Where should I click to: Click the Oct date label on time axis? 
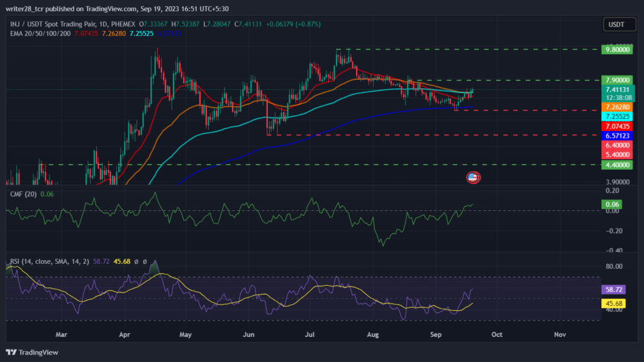click(497, 334)
